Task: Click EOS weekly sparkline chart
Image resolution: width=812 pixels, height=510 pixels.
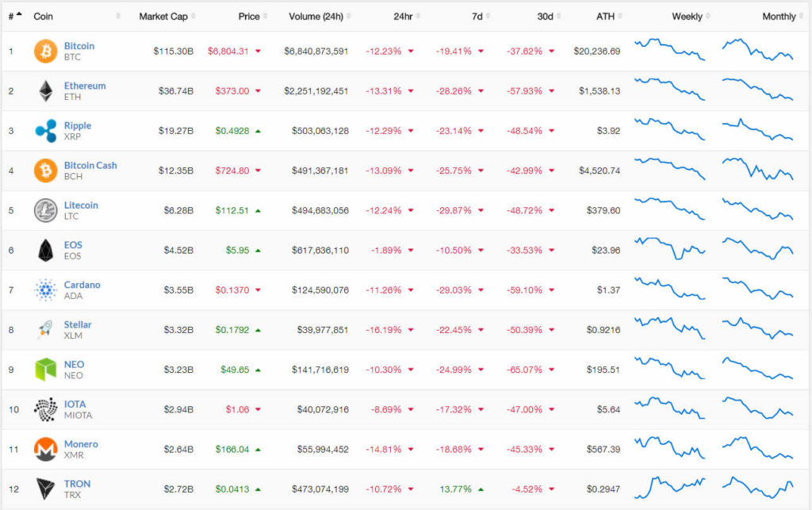Action: (x=669, y=248)
